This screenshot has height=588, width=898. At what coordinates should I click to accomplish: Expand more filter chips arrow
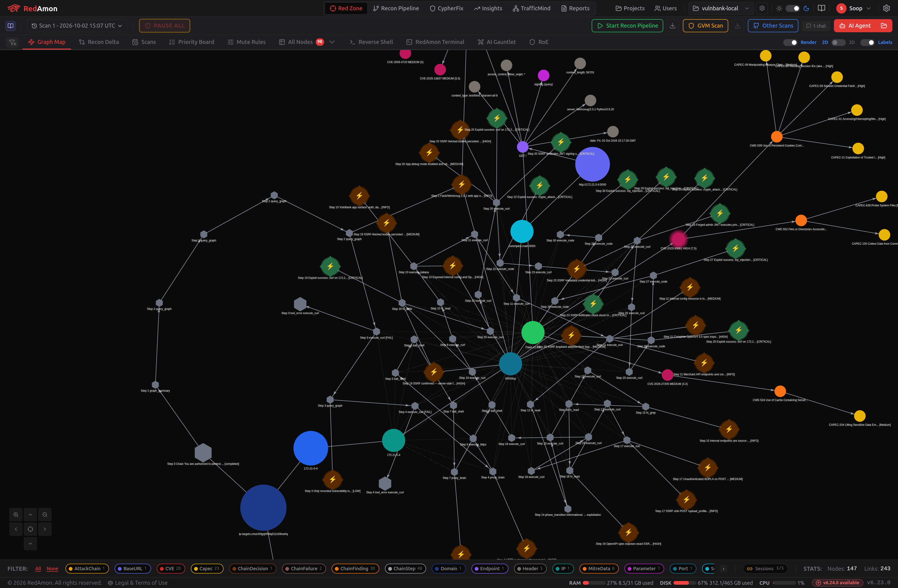[723, 569]
